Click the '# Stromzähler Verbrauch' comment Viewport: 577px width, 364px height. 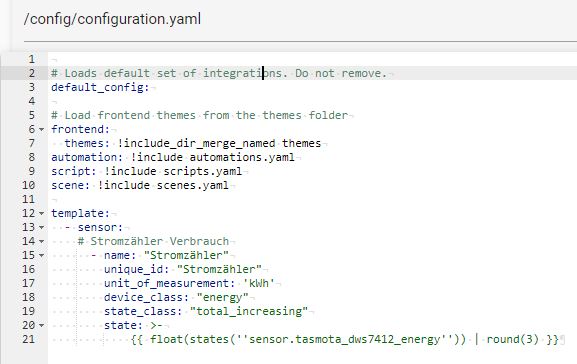coord(153,241)
